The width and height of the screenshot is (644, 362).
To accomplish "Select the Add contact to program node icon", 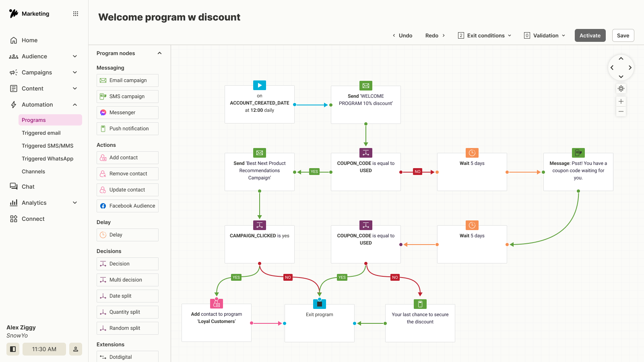I will coord(217,304).
